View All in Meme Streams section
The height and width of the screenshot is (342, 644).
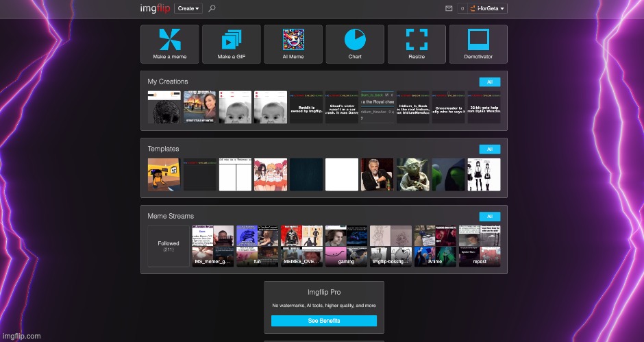click(x=490, y=216)
